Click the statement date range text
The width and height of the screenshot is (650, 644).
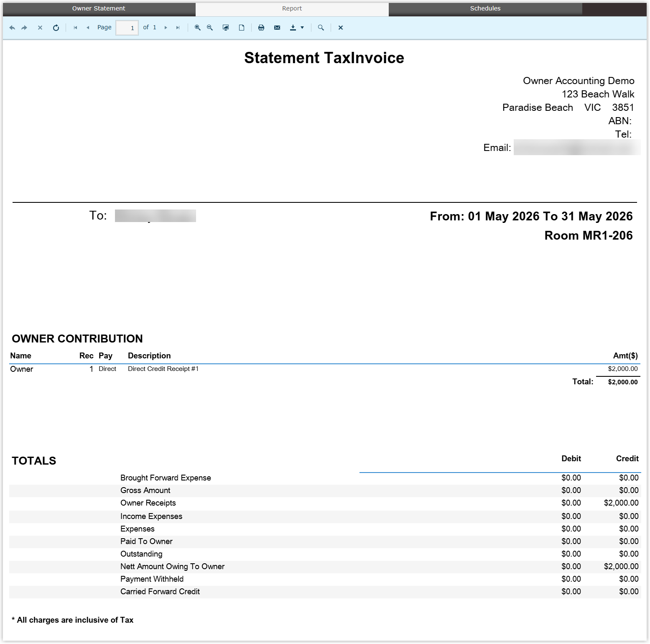[531, 216]
